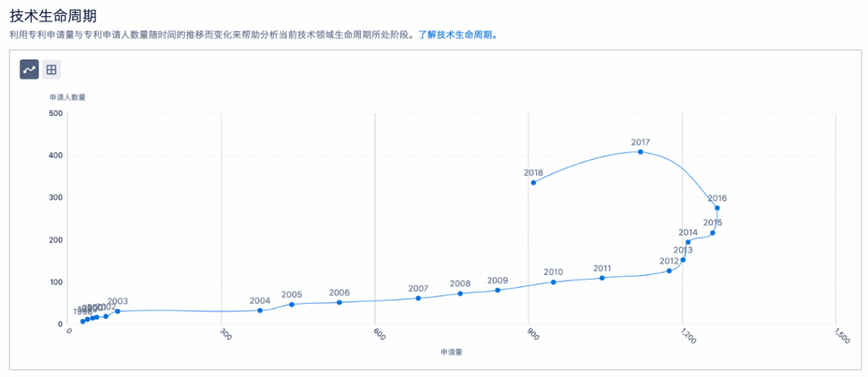Screen dimensions: 868x377
Task: Click the 2004 data point
Action: click(x=260, y=310)
